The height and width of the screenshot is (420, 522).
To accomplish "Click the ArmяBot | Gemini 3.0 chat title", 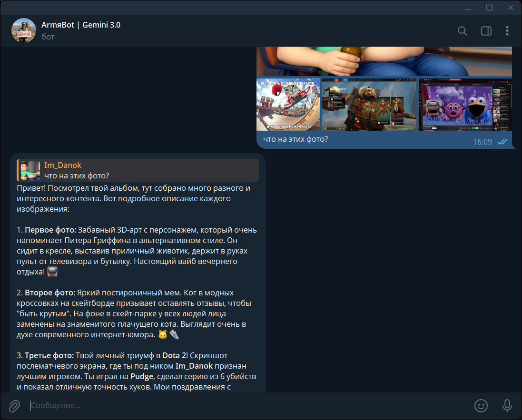I will pyautogui.click(x=80, y=25).
